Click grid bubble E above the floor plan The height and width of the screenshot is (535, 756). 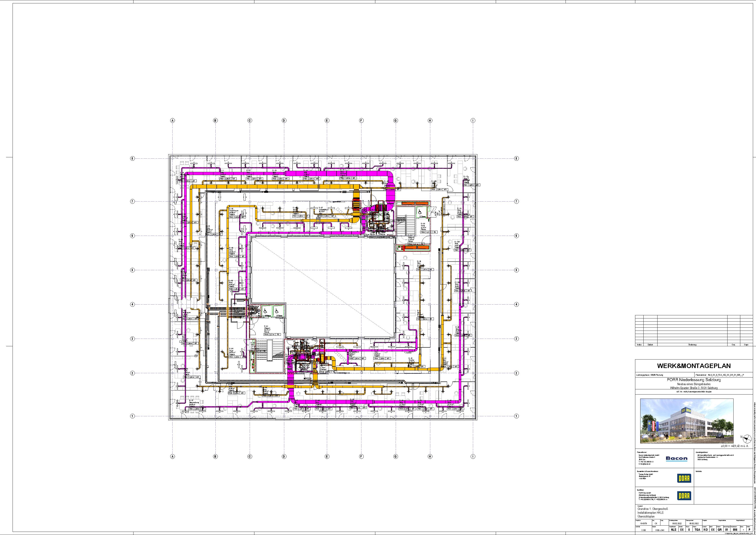click(x=327, y=121)
